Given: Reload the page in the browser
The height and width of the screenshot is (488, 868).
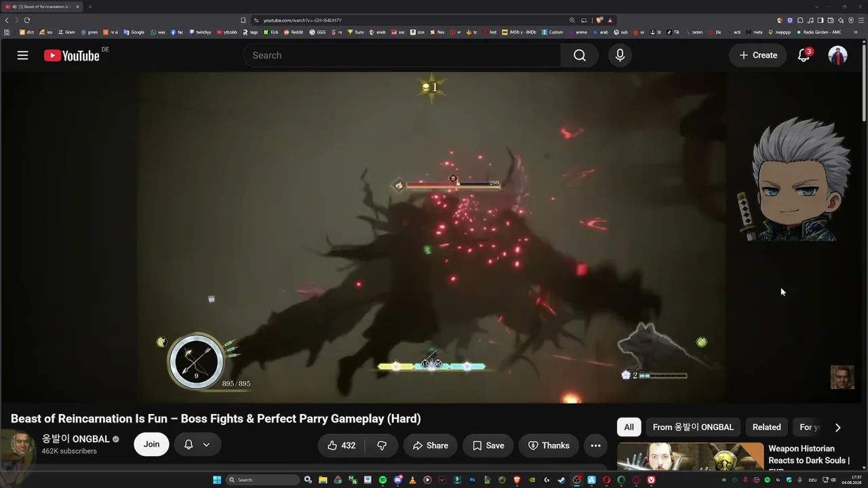Looking at the screenshot, I should [27, 20].
